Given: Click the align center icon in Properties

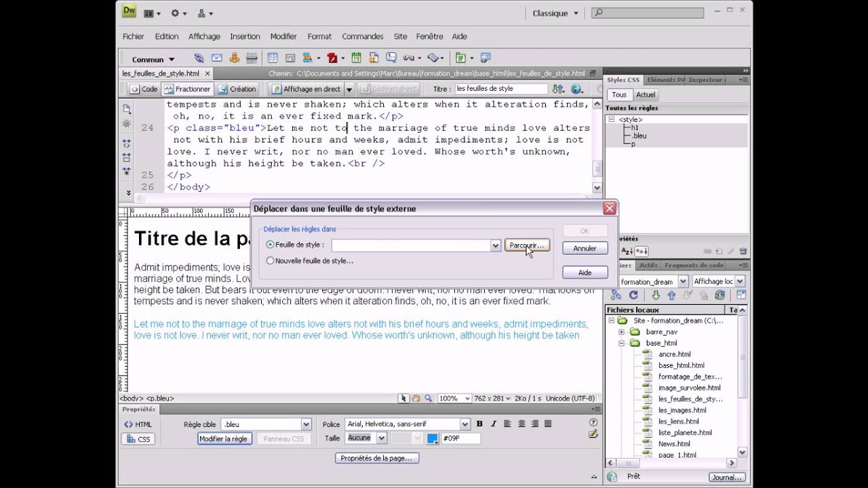Looking at the screenshot, I should click(521, 424).
